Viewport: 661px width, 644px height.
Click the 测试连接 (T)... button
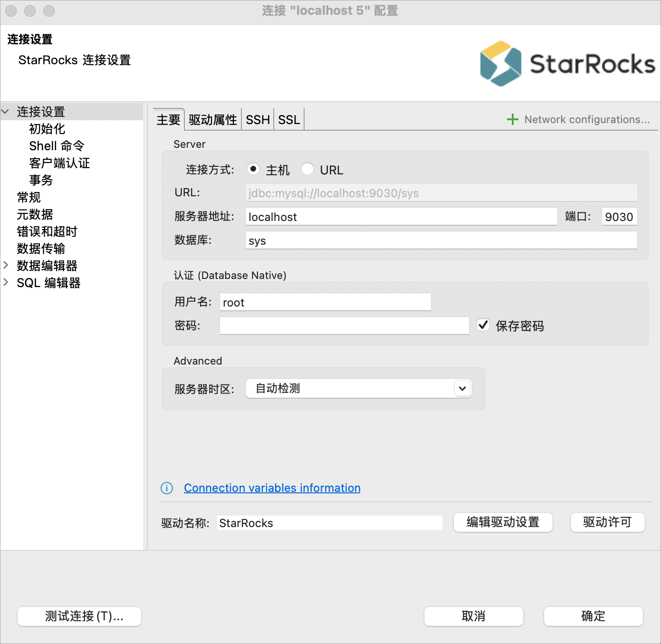(79, 616)
